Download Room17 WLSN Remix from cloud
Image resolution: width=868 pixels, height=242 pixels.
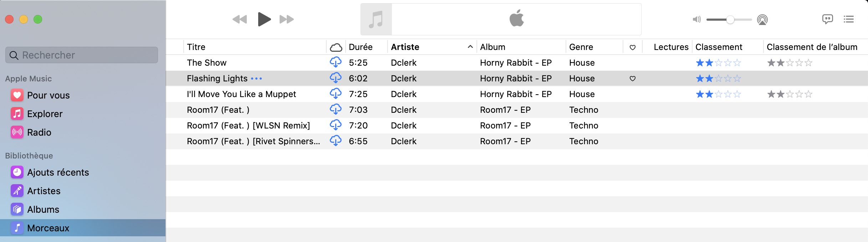336,125
